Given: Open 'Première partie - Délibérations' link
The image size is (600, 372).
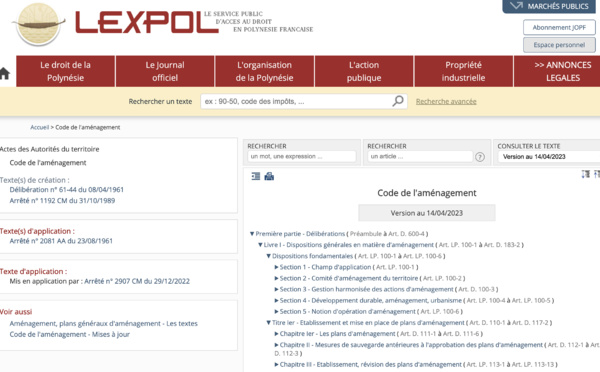Looking at the screenshot, I should (x=300, y=233).
